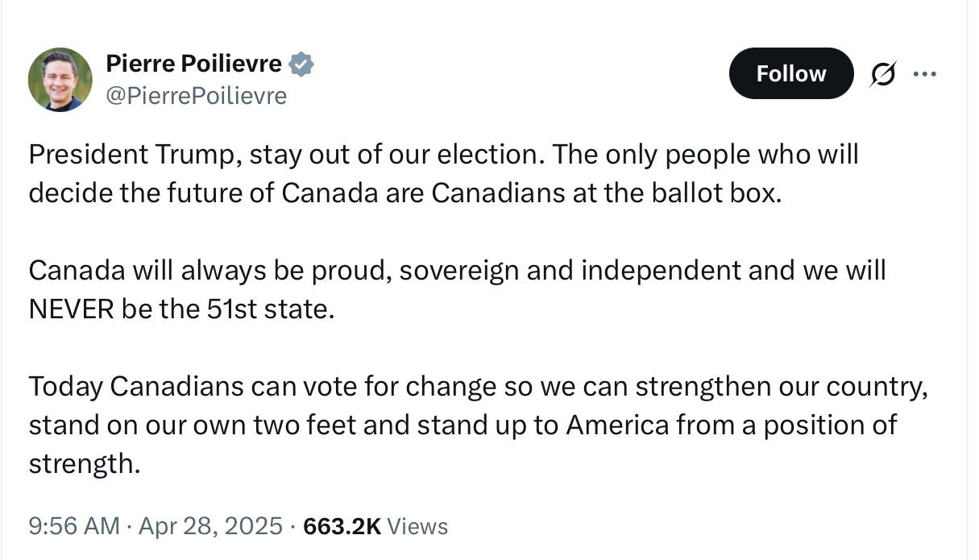This screenshot has width=979, height=560.
Task: Open the @PierrePoilievre handle link
Action: click(x=196, y=96)
